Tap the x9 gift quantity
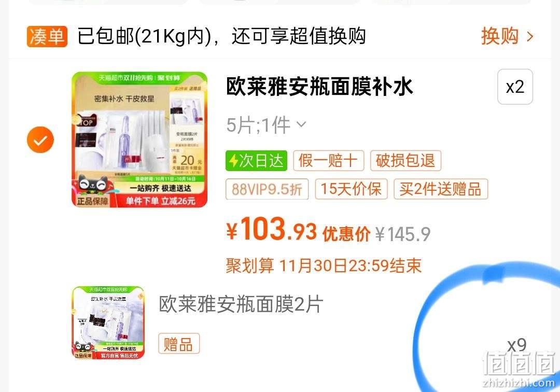 (x=517, y=345)
